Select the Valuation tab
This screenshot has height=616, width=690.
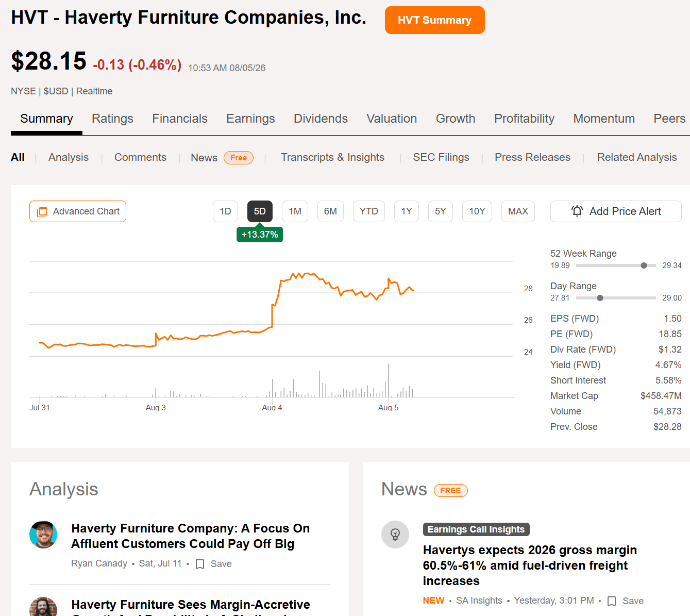[392, 119]
